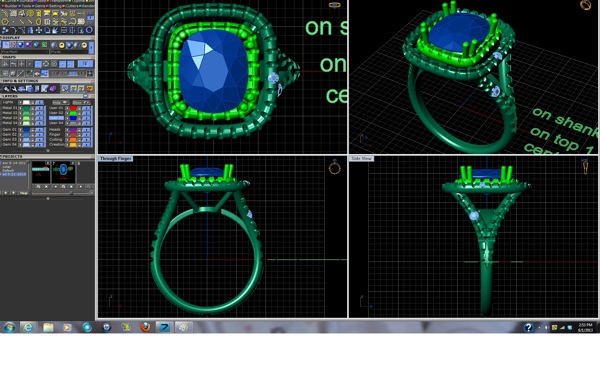The image size is (600, 375).
Task: Open Internet Explorer from the taskbar
Action: coord(28,327)
